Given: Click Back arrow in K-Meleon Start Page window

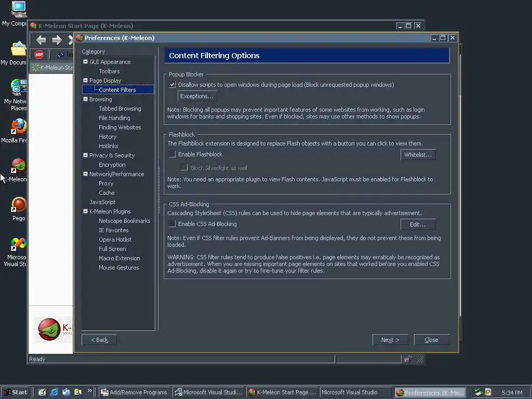Looking at the screenshot, I should (x=41, y=40).
